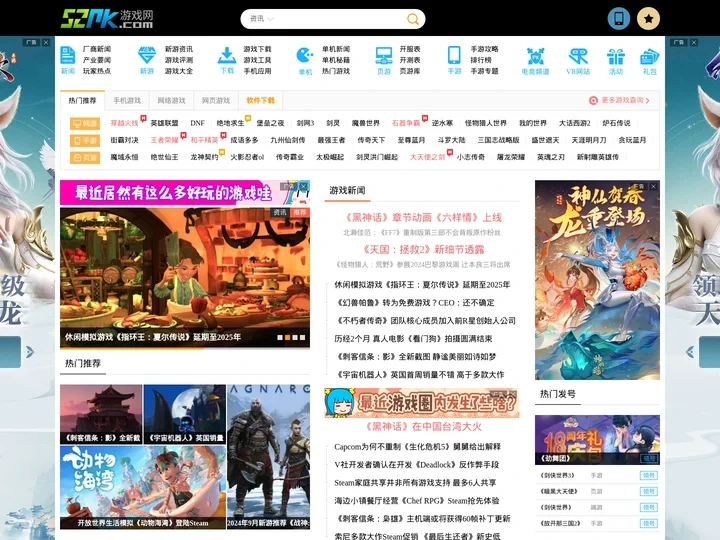Image resolution: width=720 pixels, height=540 pixels.
Task: Close the 神仙贺春 sidebar ad
Action: 653,186
